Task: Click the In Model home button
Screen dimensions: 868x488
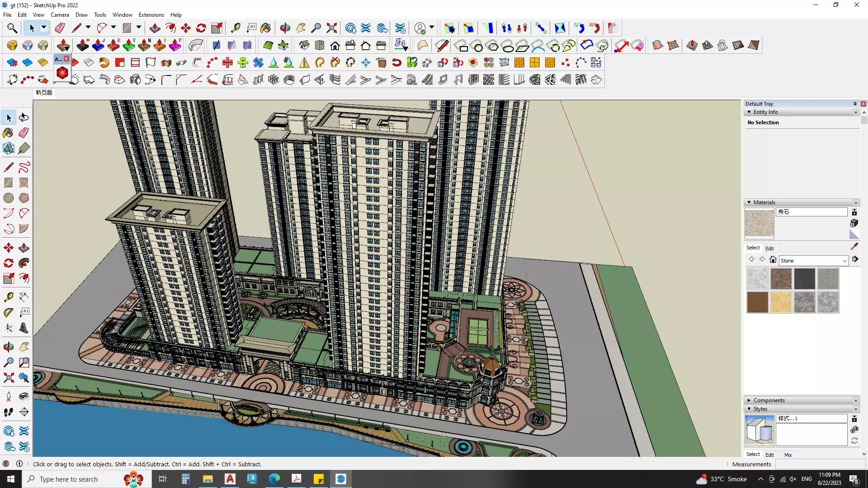Action: [x=773, y=259]
